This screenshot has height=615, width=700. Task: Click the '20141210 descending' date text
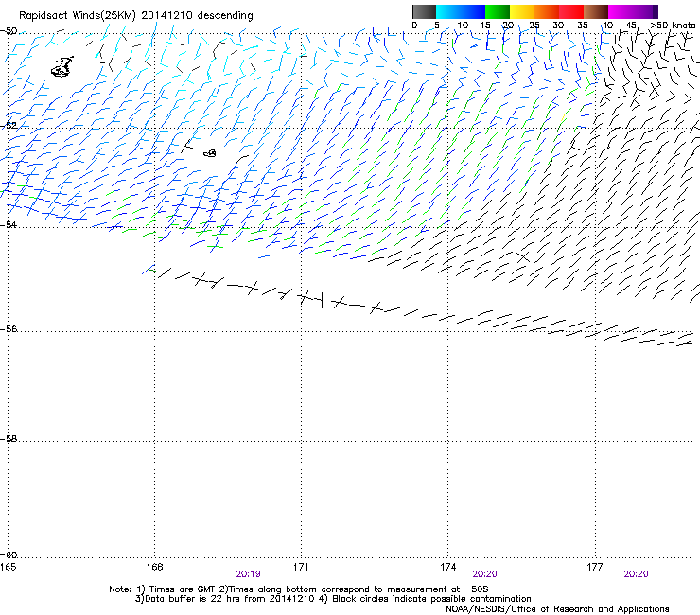pyautogui.click(x=198, y=16)
